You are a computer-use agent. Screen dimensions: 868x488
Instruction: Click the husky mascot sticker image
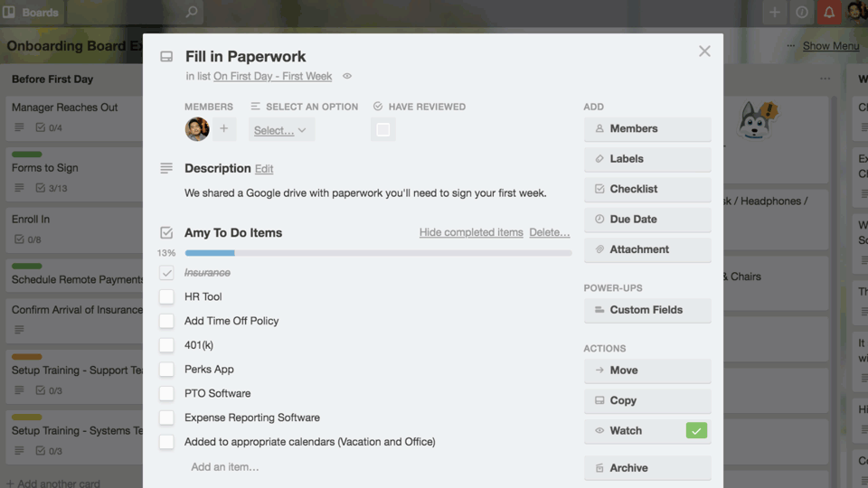(758, 120)
